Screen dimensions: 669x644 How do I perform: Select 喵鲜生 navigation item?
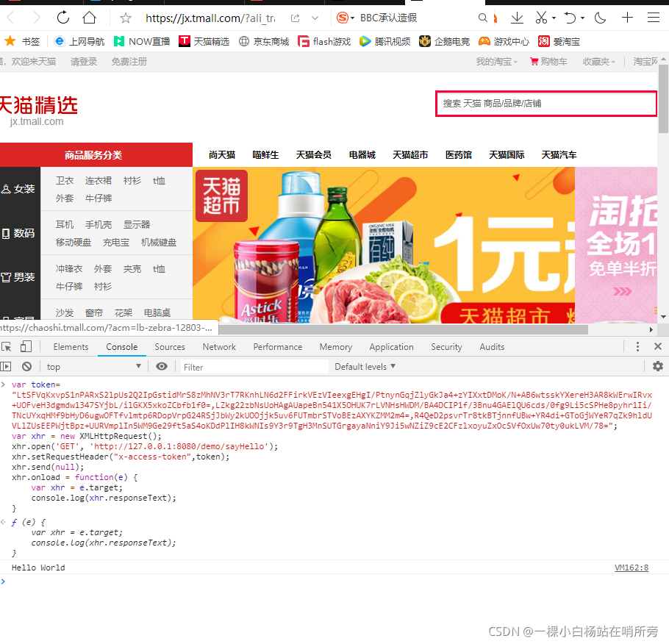coord(265,155)
